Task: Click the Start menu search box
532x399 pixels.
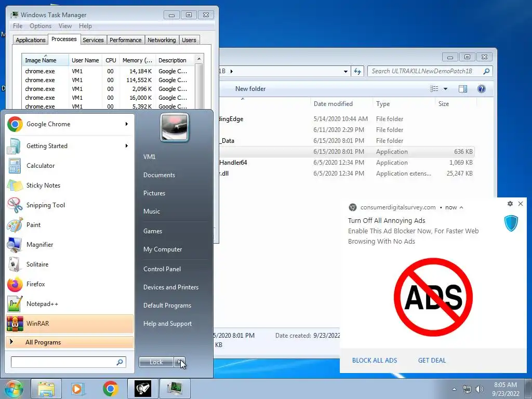Action: 68,362
